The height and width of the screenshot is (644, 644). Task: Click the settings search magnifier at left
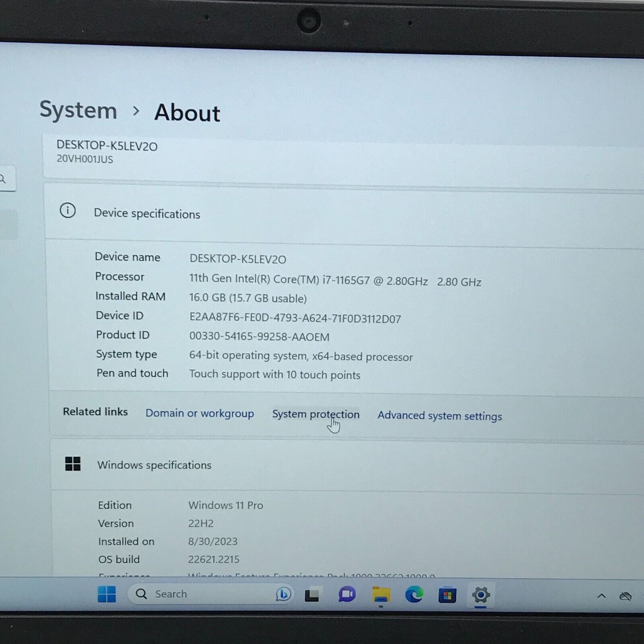point(3,179)
